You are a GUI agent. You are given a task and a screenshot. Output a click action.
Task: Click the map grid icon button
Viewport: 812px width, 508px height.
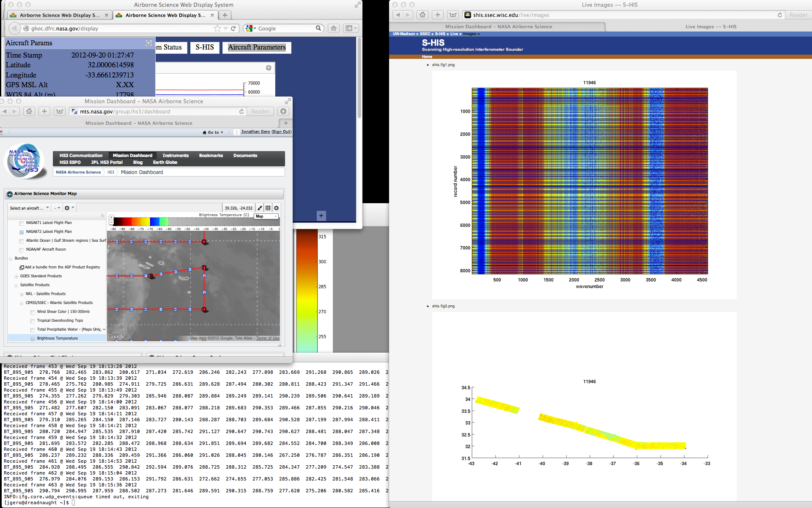pyautogui.click(x=268, y=208)
